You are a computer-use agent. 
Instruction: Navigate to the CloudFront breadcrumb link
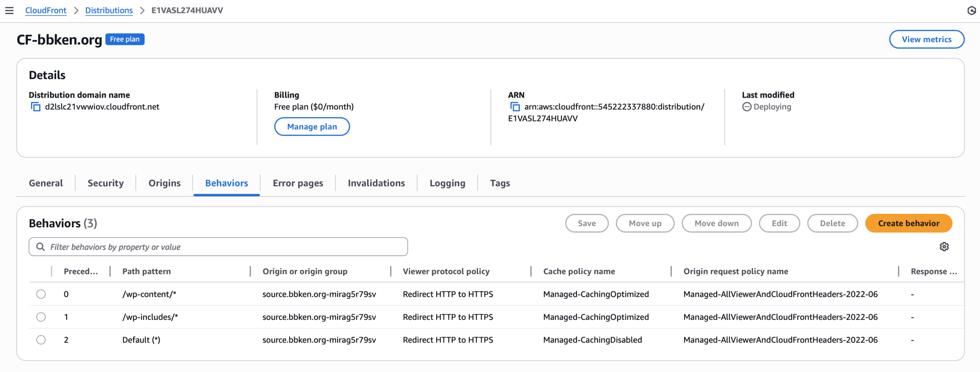point(46,10)
